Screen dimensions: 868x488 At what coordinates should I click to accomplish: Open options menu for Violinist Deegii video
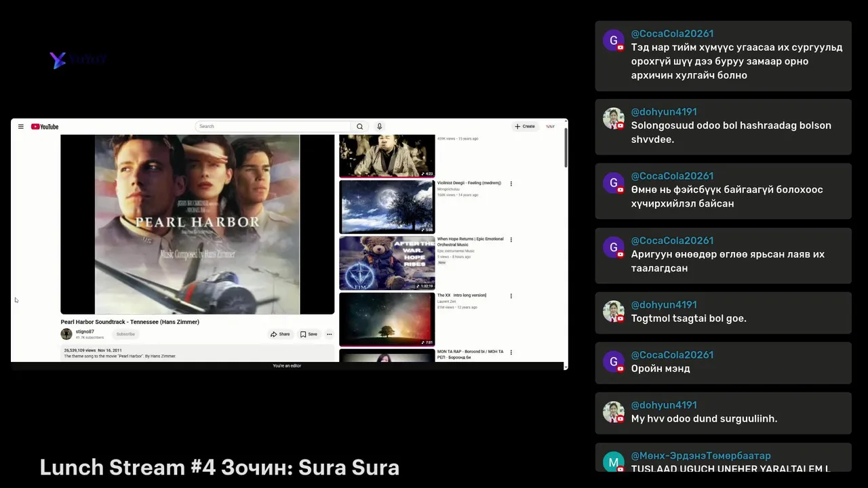[x=511, y=184]
